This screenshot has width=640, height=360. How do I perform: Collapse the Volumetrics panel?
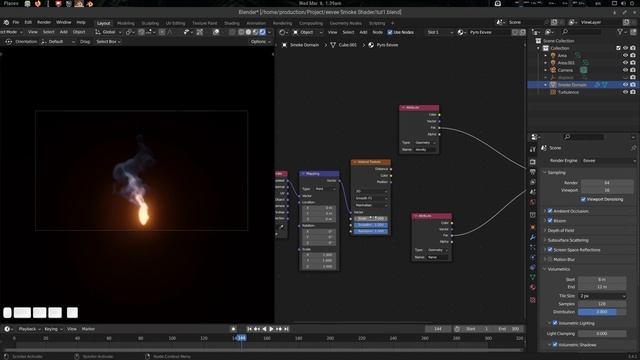click(544, 269)
